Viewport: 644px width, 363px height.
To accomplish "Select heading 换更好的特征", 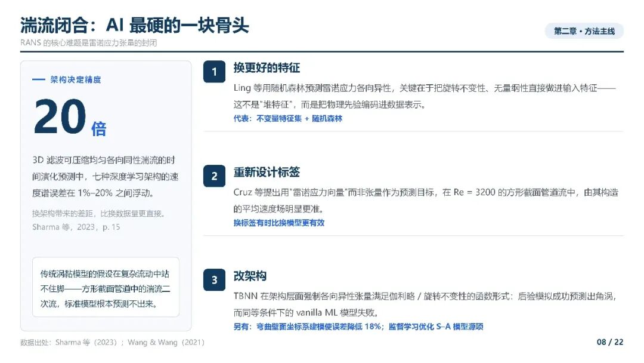I will tap(267, 68).
